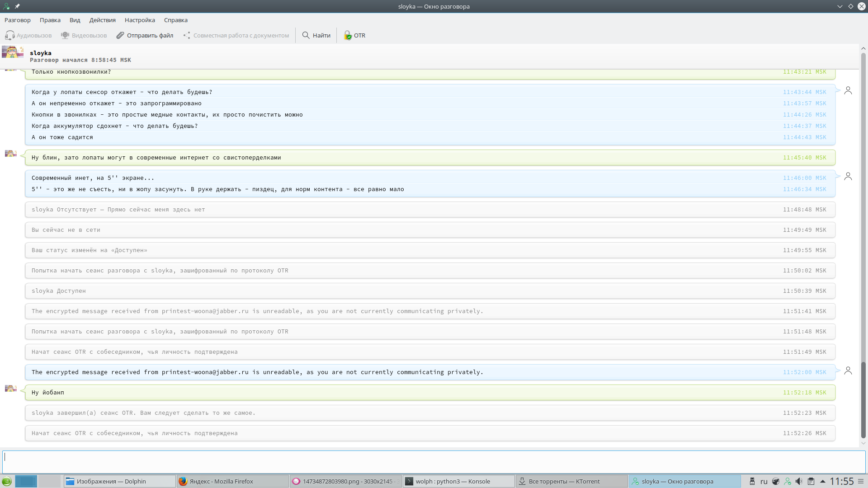The image size is (868, 488).
Task: Click the scrollbar up arrow
Action: [863, 48]
